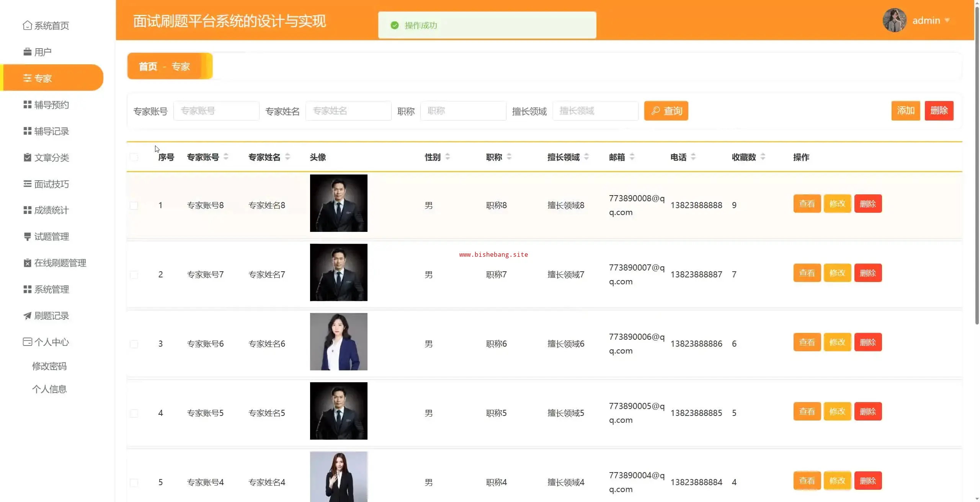Click the grid icon beside 辅导预约

(27, 104)
